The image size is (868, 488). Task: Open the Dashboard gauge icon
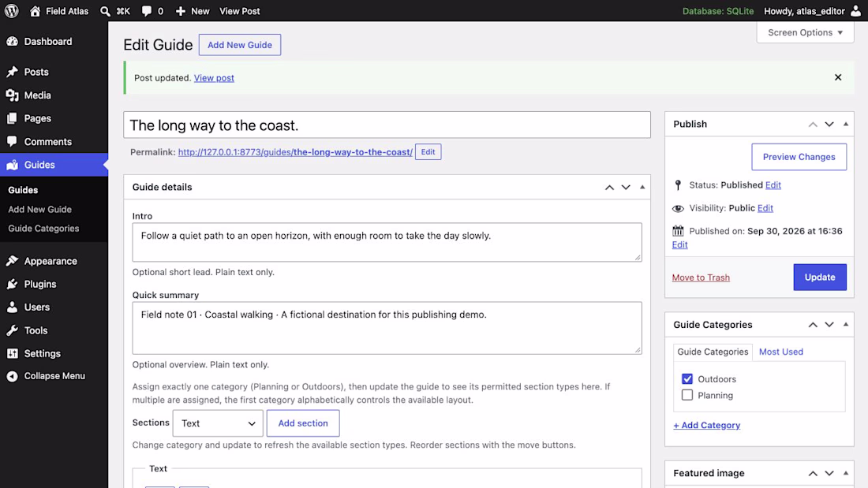point(12,42)
